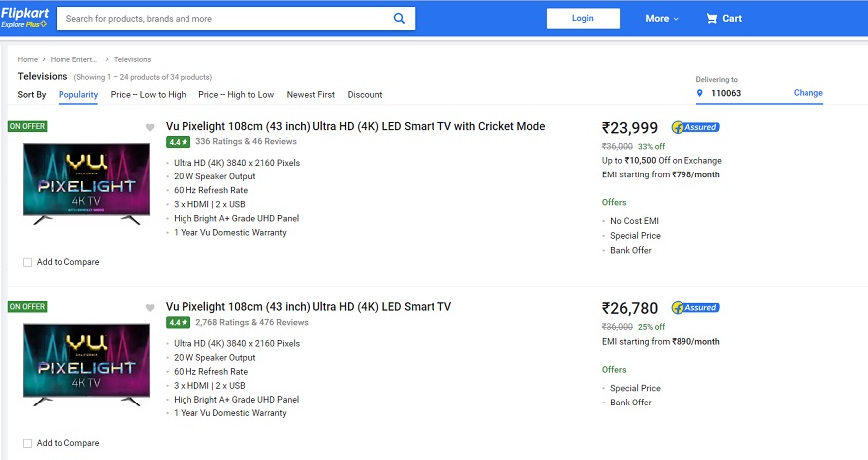Click the Cricket Mode TV product image
The width and height of the screenshot is (868, 460).
[86, 183]
